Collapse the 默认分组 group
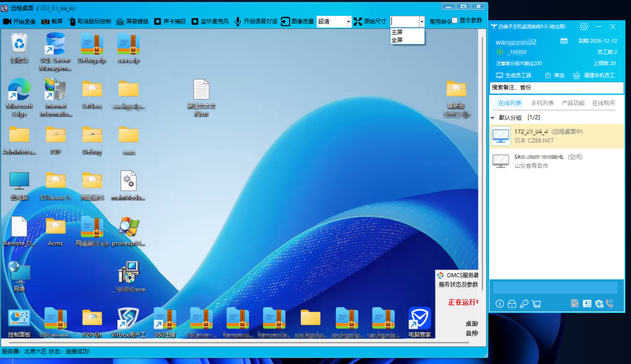This screenshot has width=631, height=364. tap(493, 118)
